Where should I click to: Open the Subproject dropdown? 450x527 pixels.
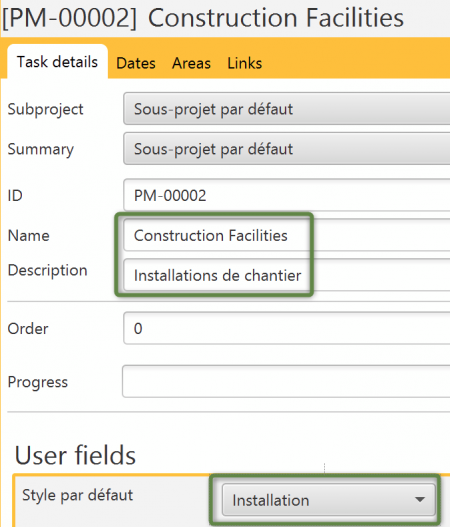tap(287, 109)
